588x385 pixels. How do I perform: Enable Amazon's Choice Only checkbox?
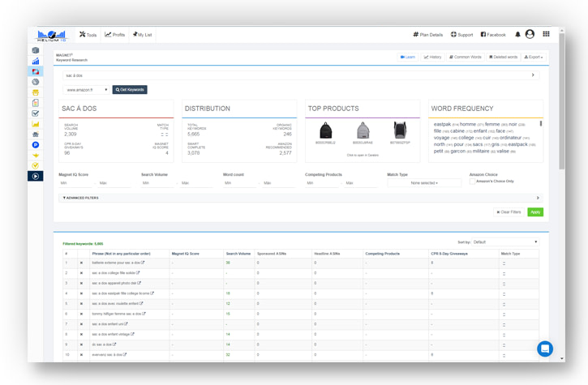pos(472,182)
